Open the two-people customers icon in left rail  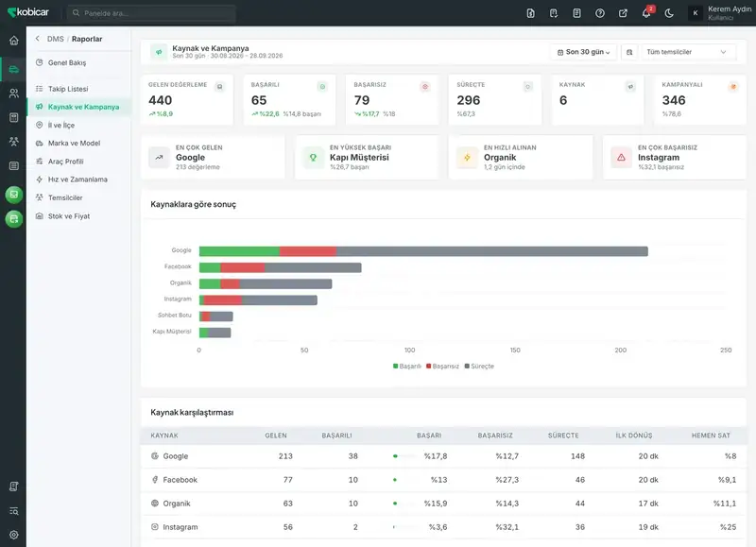click(13, 93)
